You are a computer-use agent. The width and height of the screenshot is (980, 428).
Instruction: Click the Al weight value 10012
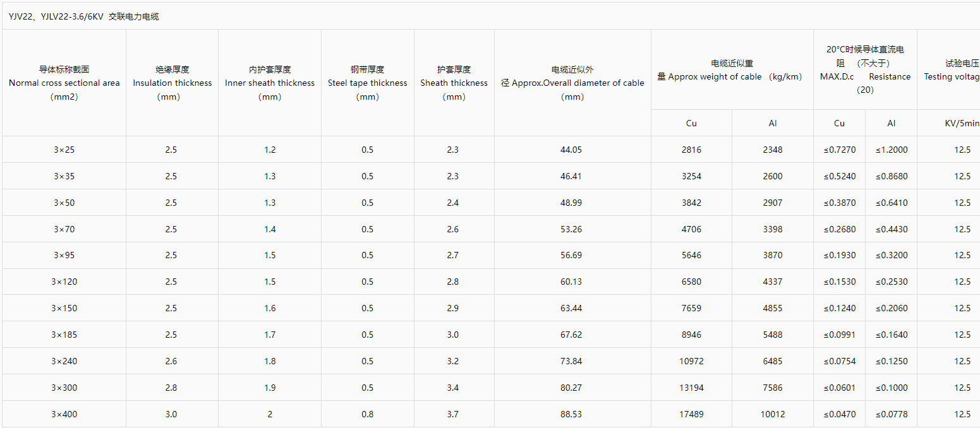point(772,414)
